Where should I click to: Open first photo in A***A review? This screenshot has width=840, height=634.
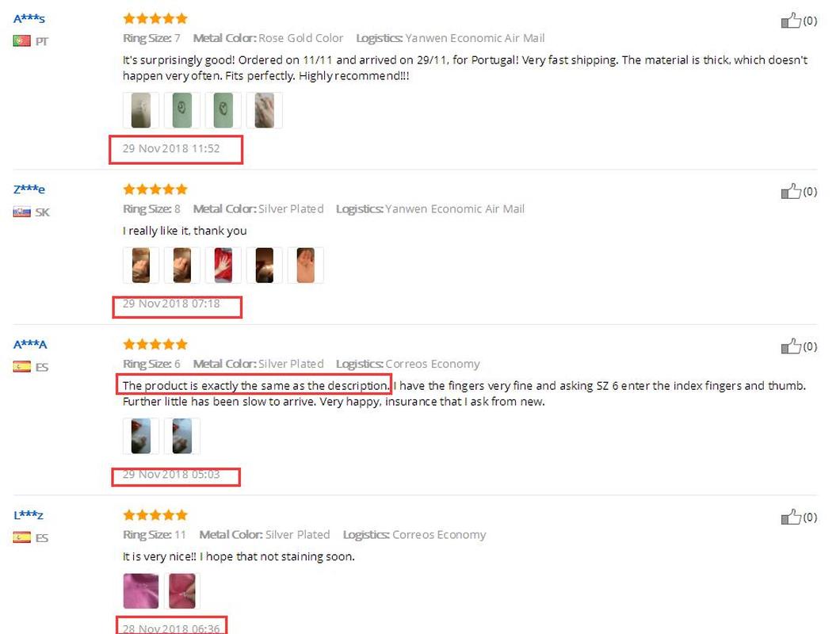141,437
